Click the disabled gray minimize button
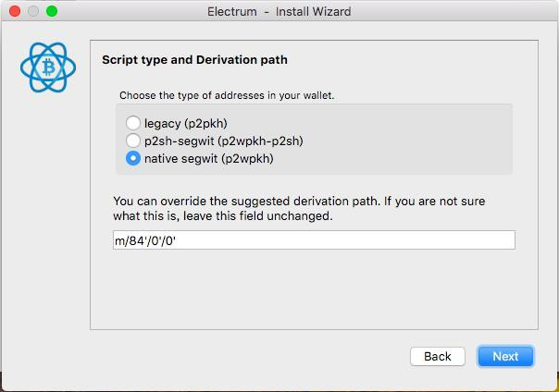Screen dimensions: 559x392 click(x=33, y=11)
